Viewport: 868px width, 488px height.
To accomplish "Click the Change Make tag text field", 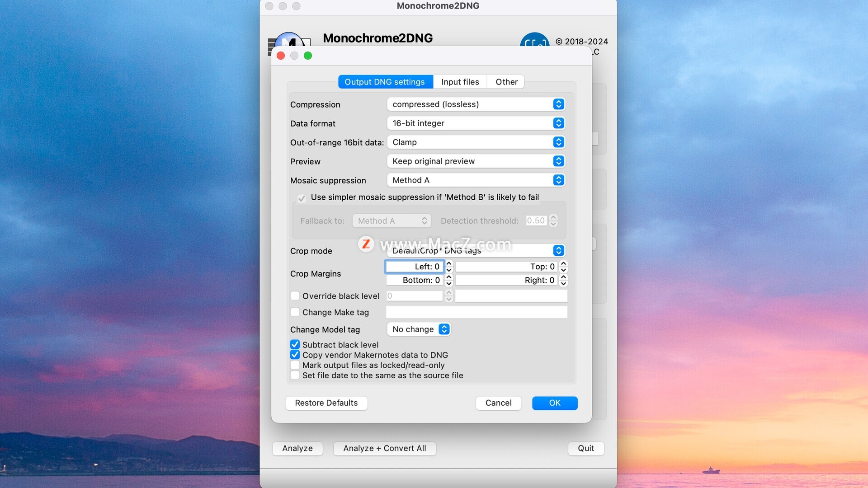I will pos(476,312).
